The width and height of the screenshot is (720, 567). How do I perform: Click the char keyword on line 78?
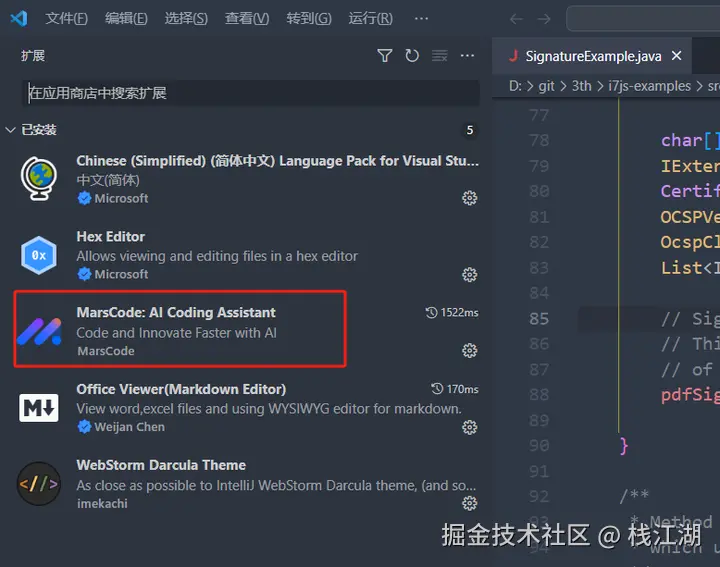681,140
